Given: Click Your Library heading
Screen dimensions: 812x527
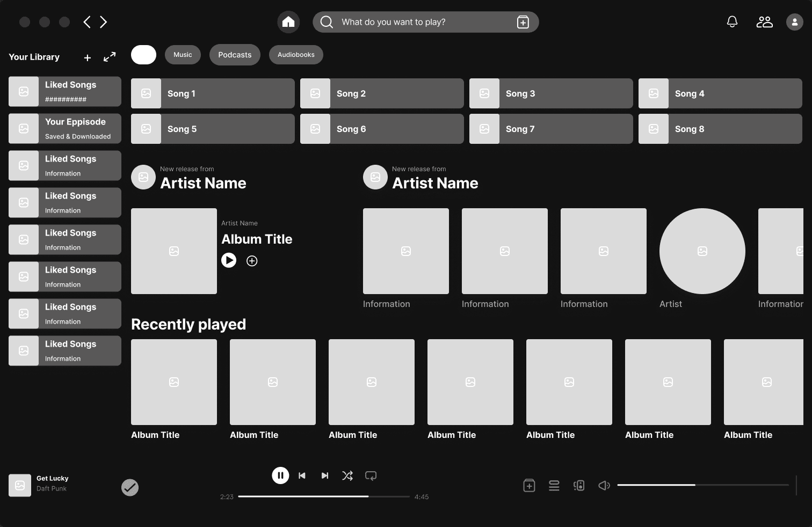Looking at the screenshot, I should pos(34,57).
